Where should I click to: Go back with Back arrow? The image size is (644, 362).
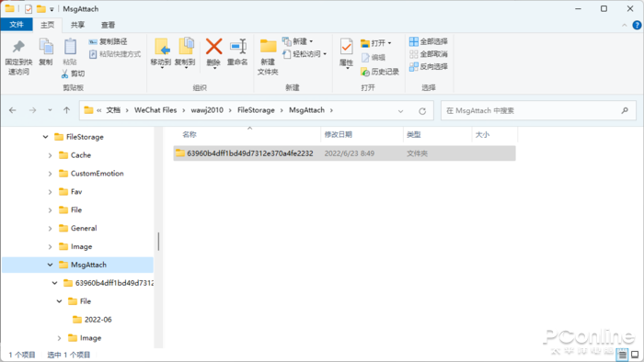13,110
